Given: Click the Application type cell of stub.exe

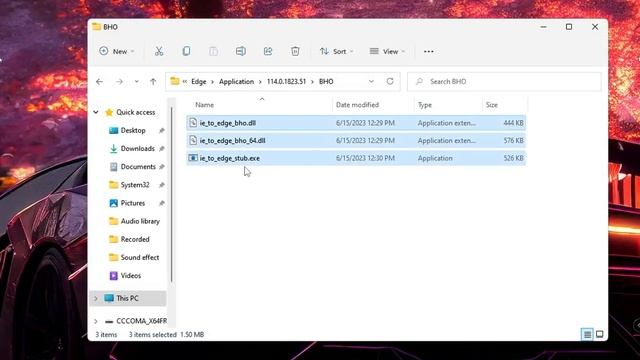Looking at the screenshot, I should click(x=435, y=158).
